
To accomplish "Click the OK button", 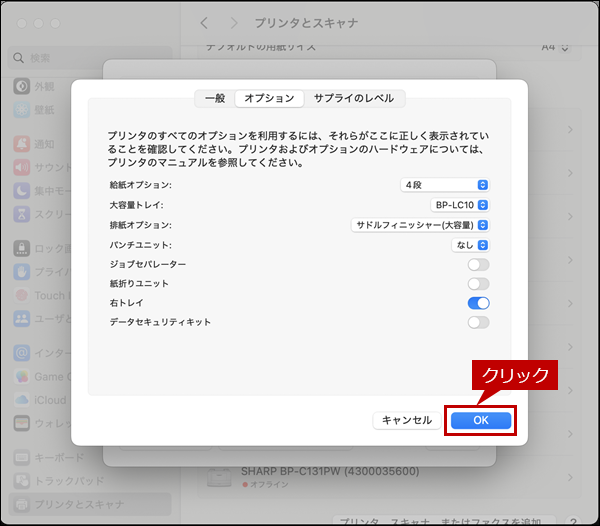I will [480, 420].
